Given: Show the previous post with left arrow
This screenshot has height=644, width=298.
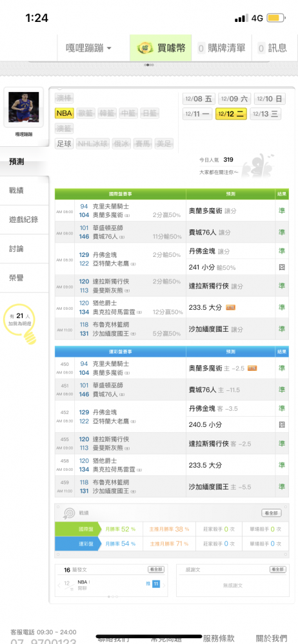Looking at the screenshot, I should coord(59,585).
